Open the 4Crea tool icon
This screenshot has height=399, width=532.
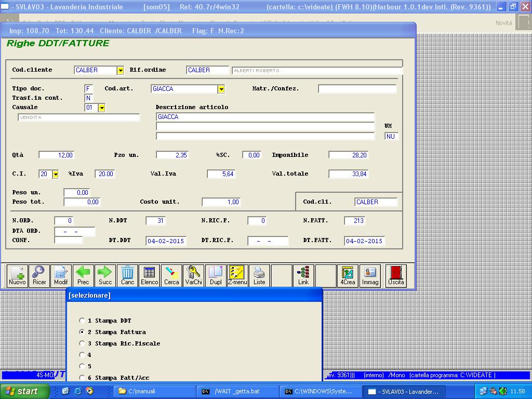[348, 276]
